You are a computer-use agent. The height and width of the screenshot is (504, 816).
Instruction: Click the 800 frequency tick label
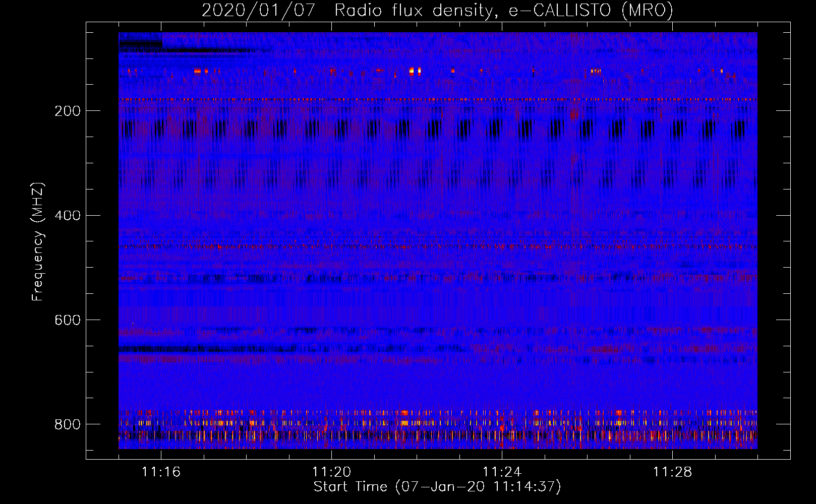tap(68, 424)
